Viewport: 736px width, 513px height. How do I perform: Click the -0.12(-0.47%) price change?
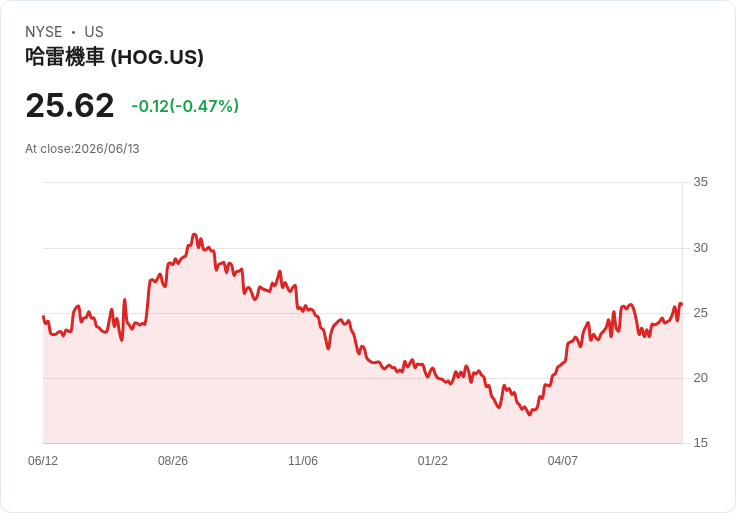click(x=185, y=106)
